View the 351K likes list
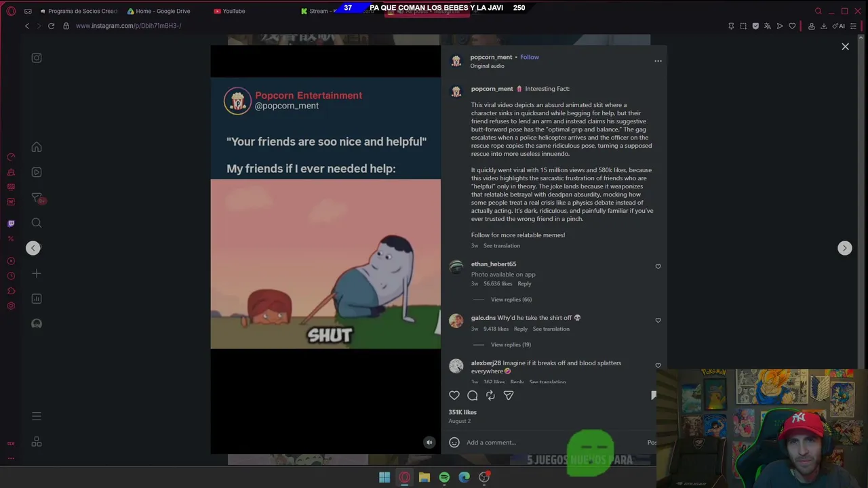 462,412
